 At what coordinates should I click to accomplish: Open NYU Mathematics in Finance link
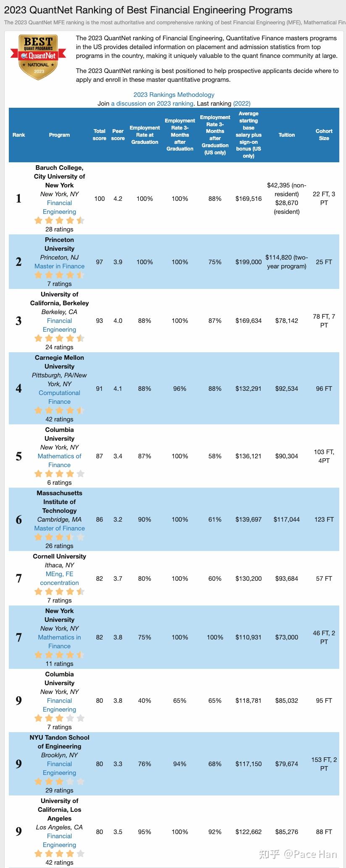point(59,642)
